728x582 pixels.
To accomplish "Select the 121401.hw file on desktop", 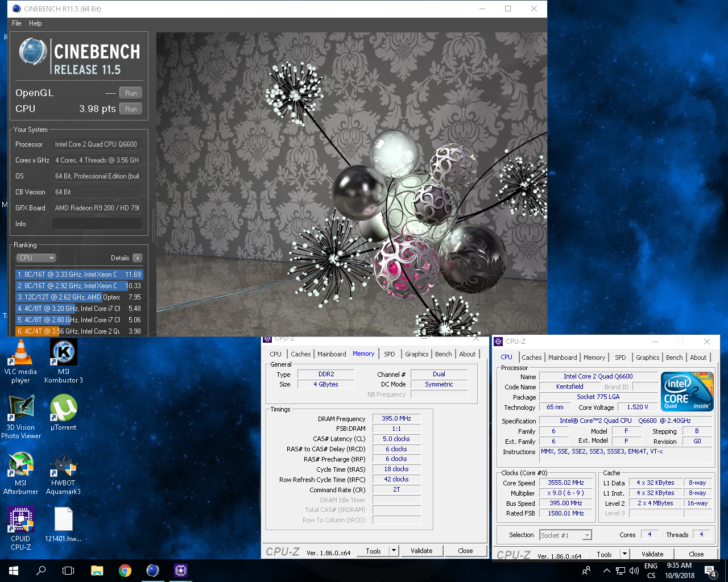I will click(63, 525).
